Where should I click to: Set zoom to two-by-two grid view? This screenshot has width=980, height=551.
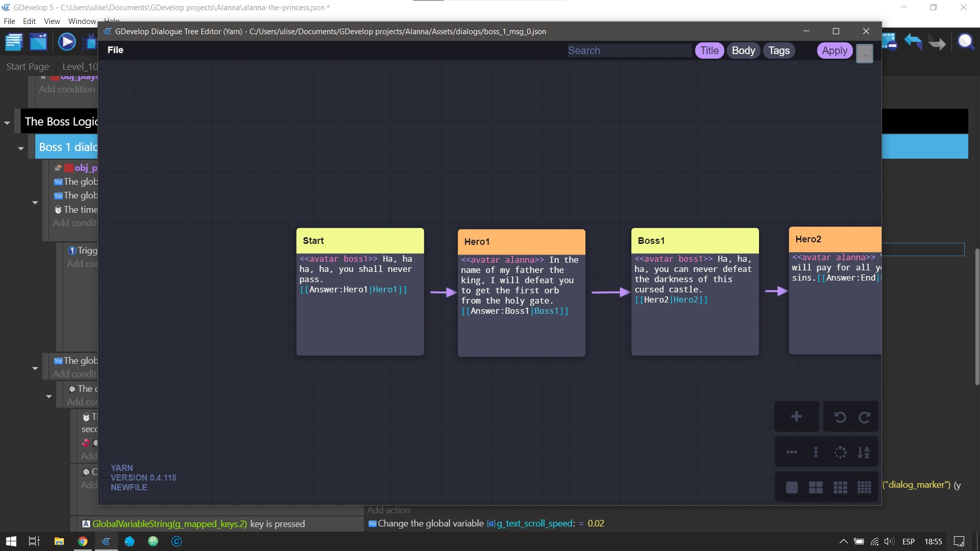[816, 487]
